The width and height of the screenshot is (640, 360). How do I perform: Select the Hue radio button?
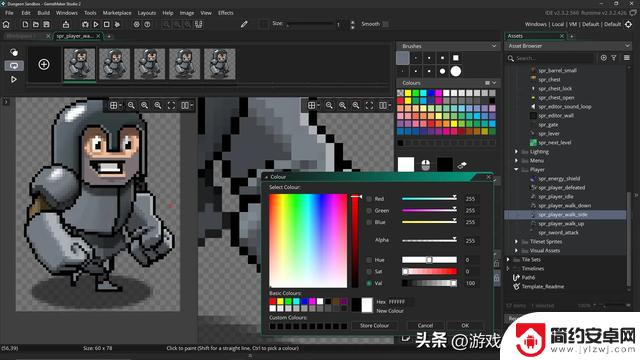coord(369,260)
